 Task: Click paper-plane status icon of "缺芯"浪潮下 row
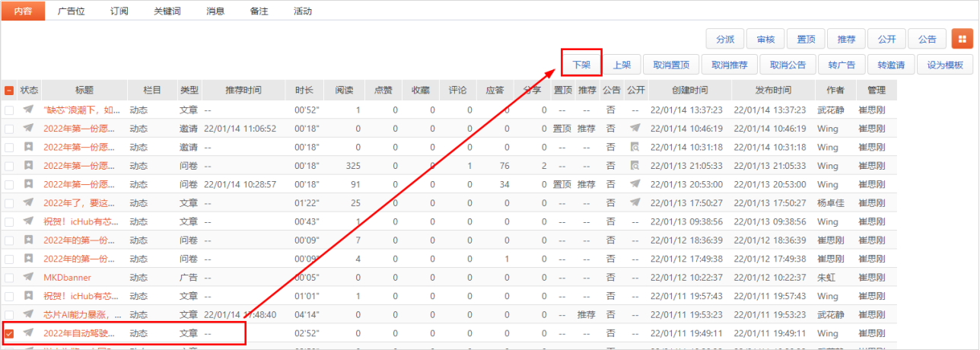28,109
